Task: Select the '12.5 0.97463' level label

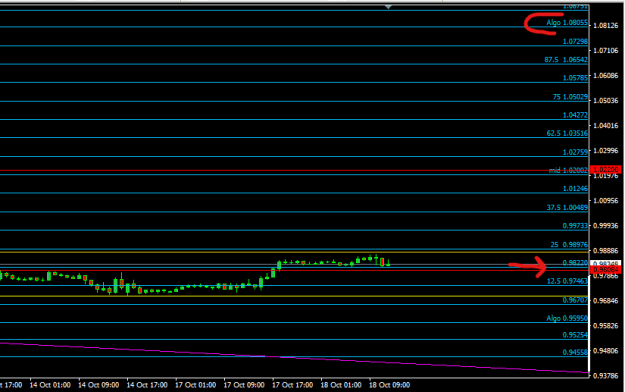Action: 567,281
